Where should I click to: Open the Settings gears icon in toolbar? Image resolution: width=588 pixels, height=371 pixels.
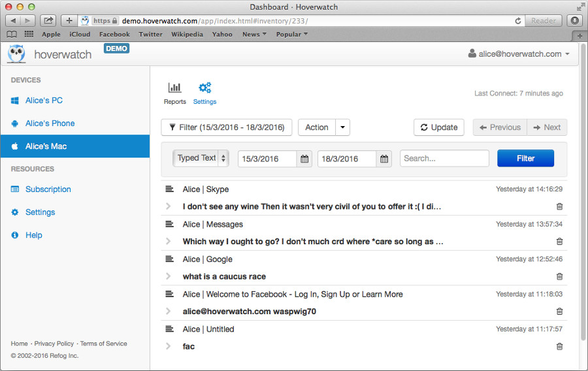coord(204,88)
